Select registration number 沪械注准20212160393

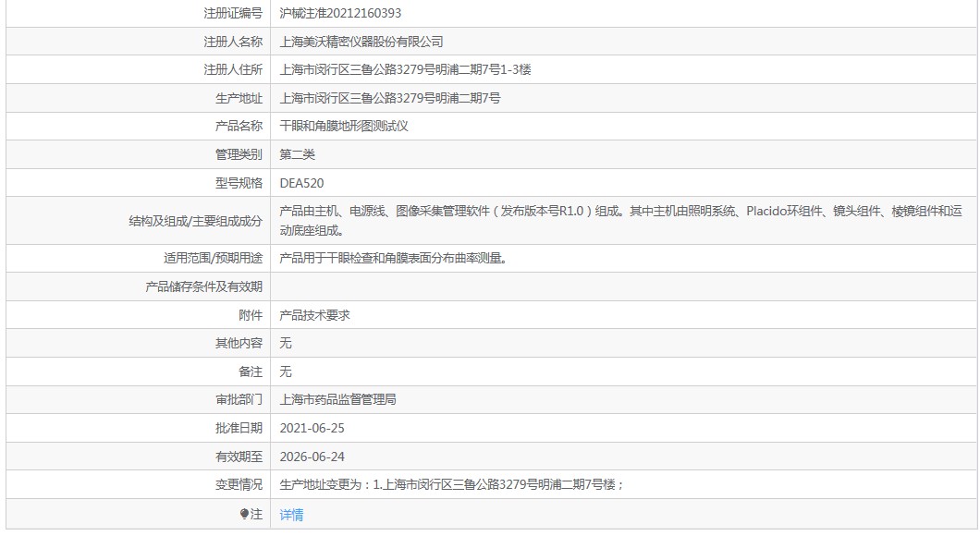(x=340, y=13)
